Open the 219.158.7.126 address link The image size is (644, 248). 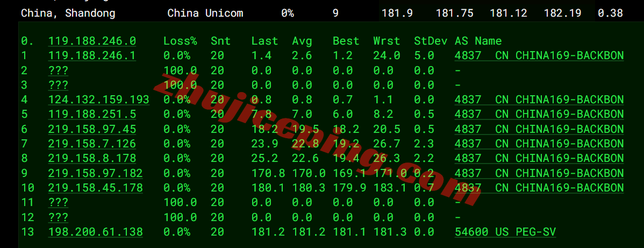(x=92, y=144)
